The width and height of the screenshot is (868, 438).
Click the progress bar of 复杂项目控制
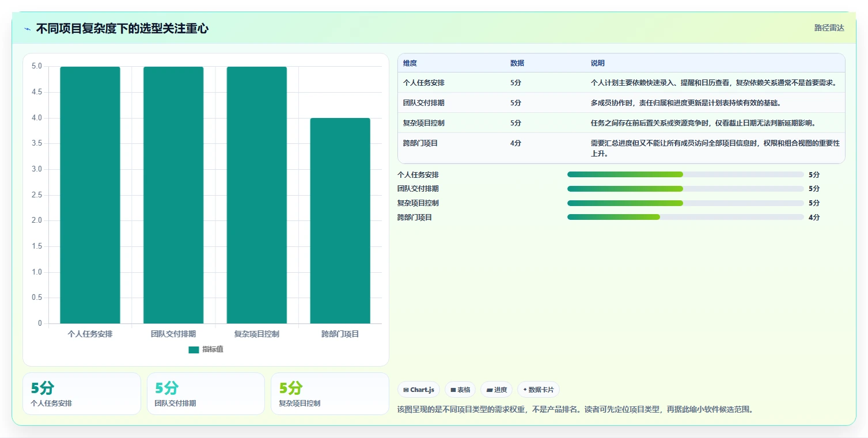[x=685, y=203]
